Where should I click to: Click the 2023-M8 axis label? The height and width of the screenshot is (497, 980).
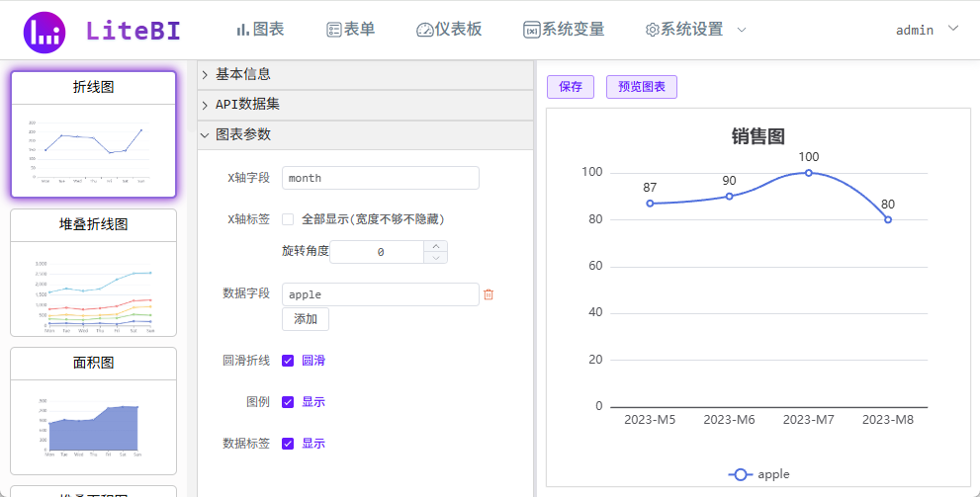coord(888,420)
